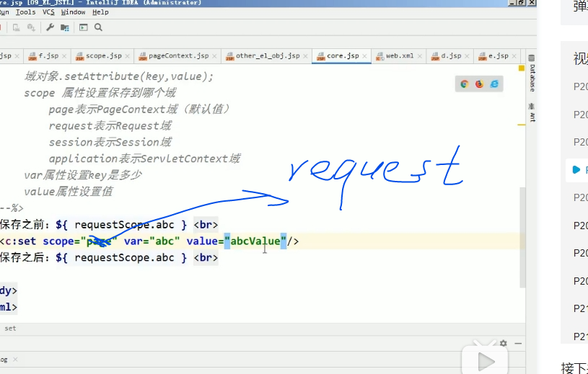
Task: Close the scope.jsp tab
Action: tap(127, 56)
